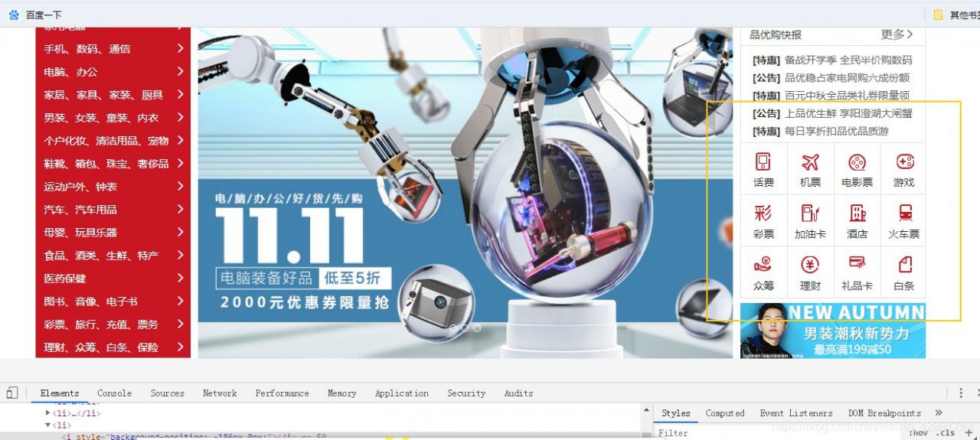Switch to the Sources tab
This screenshot has width=980, height=440.
(x=167, y=393)
